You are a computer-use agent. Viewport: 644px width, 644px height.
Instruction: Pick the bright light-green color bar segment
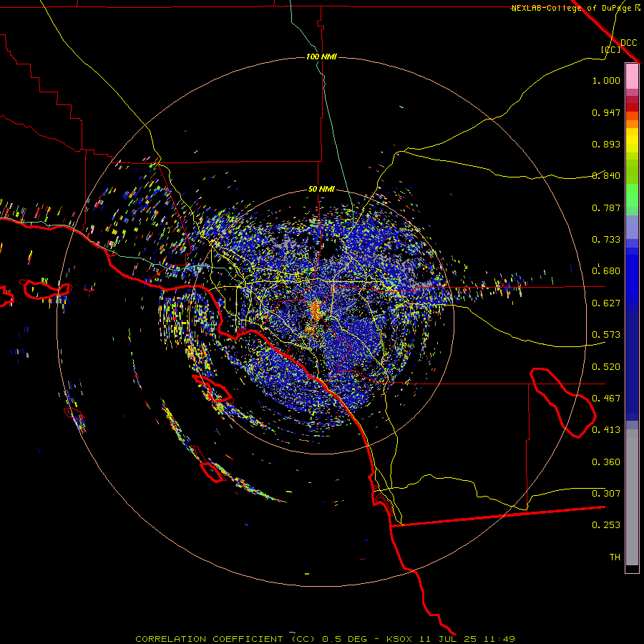pyautogui.click(x=632, y=195)
